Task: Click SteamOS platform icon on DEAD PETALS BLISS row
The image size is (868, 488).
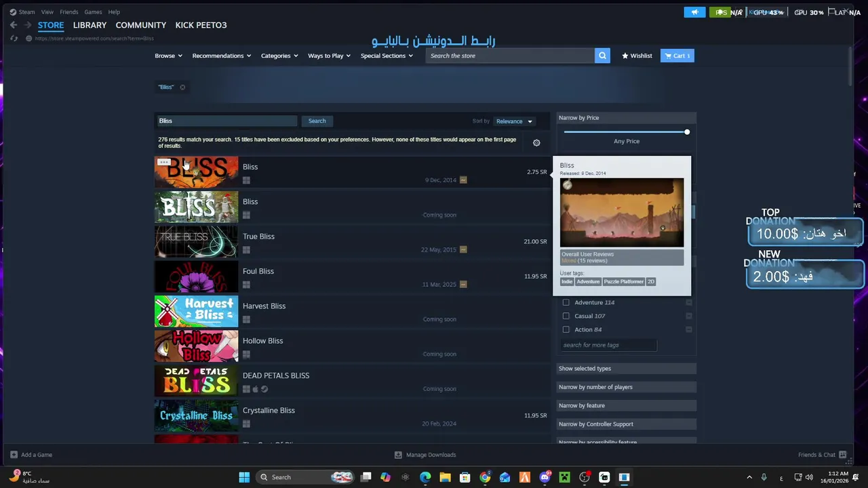Action: point(264,389)
